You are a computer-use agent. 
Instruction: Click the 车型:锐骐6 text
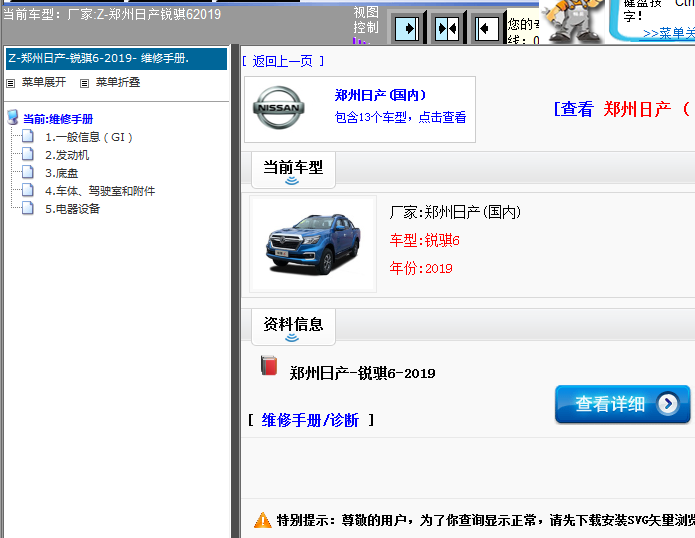point(424,240)
